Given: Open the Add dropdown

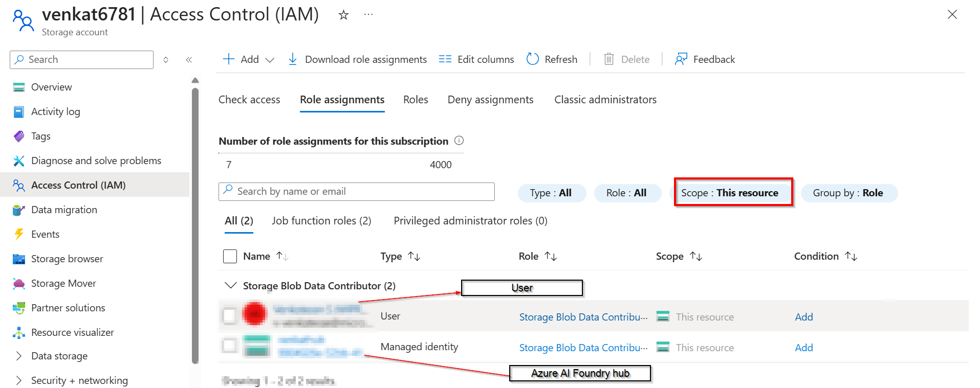Looking at the screenshot, I should 249,59.
